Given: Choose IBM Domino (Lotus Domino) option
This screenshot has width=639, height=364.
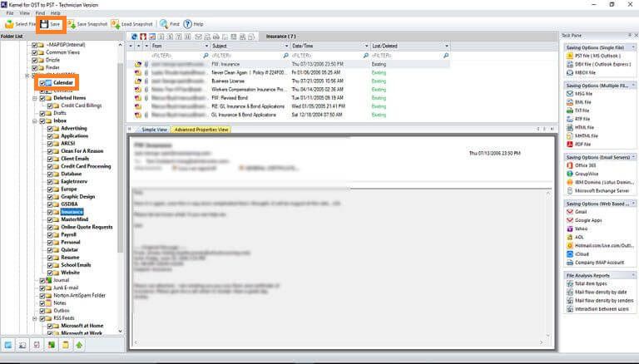Looking at the screenshot, I should pos(600,182).
